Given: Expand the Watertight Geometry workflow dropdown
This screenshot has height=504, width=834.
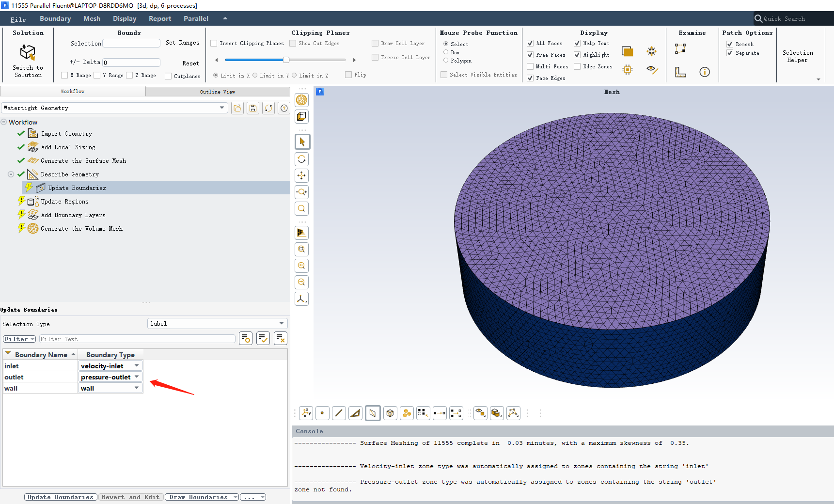Looking at the screenshot, I should point(222,108).
